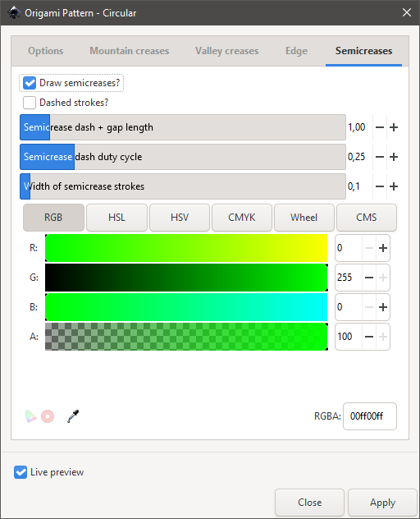Select the Semicreases tab
This screenshot has width=420, height=519.
pyautogui.click(x=363, y=51)
